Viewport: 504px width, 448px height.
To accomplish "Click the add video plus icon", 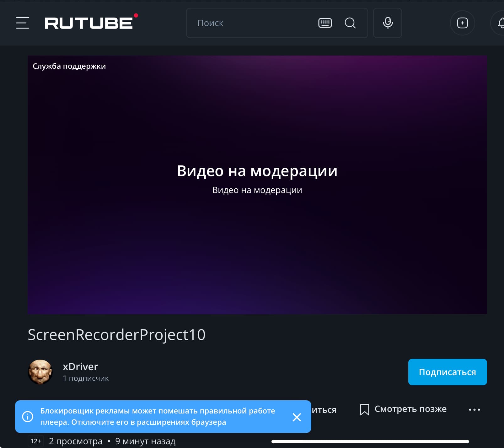I will [462, 23].
